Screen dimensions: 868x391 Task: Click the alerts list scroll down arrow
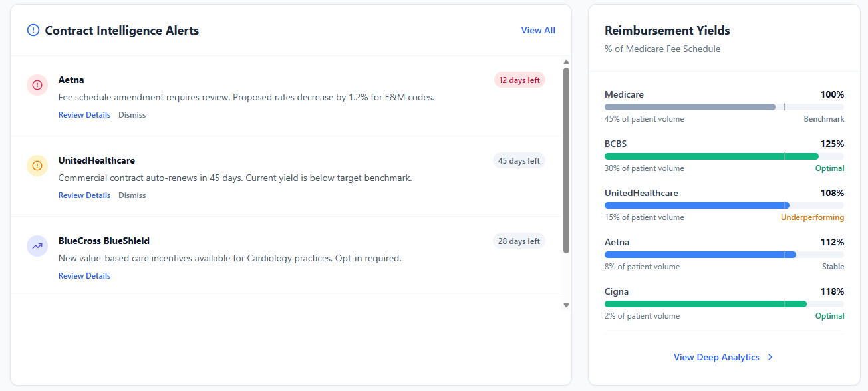click(566, 305)
